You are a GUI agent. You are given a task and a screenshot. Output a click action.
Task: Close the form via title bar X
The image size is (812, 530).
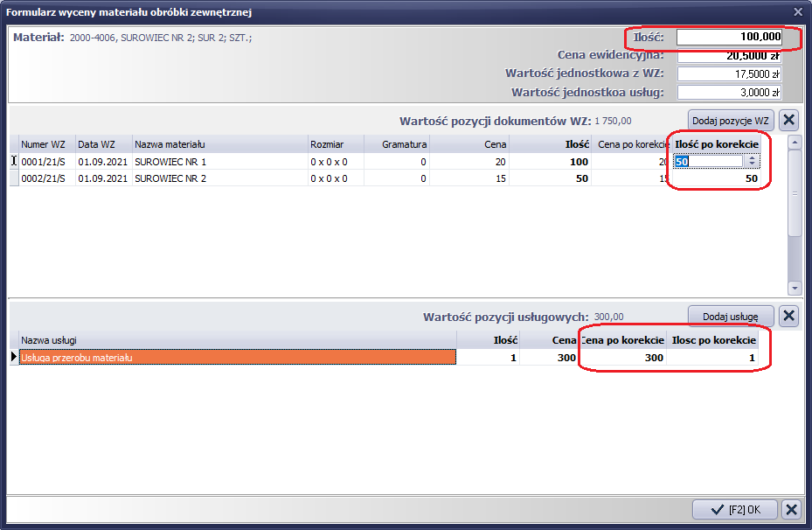pyautogui.click(x=797, y=11)
